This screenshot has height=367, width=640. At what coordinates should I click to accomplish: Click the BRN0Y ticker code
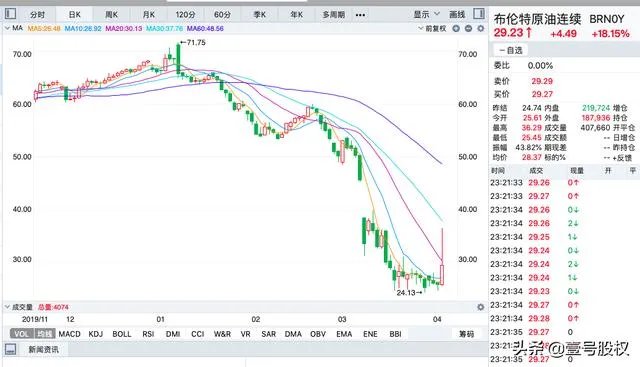tap(607, 19)
